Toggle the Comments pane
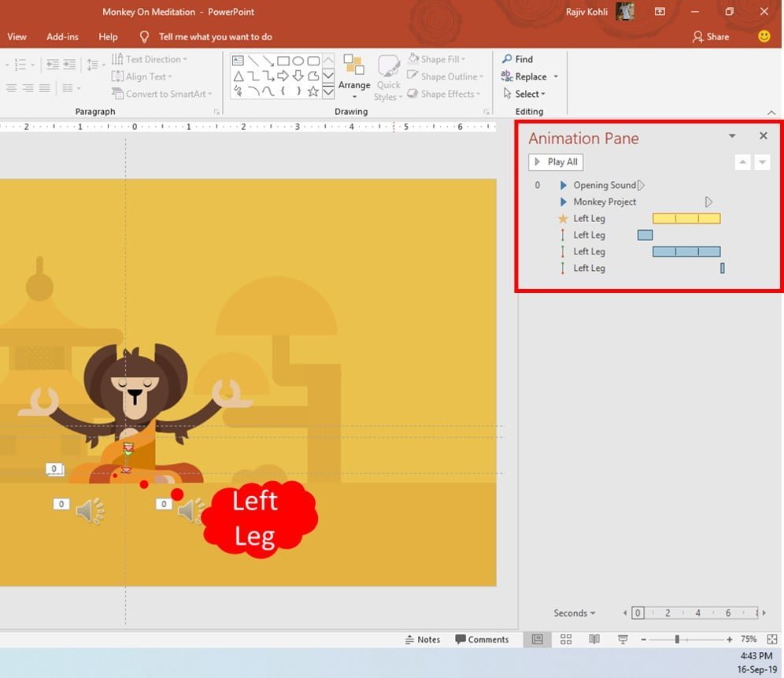This screenshot has height=678, width=784. (x=482, y=639)
